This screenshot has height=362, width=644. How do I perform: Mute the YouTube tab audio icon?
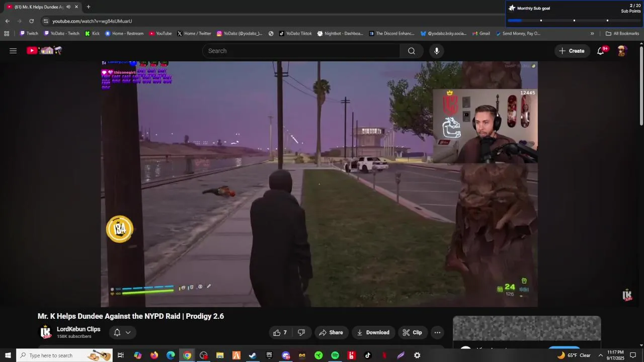(x=68, y=7)
